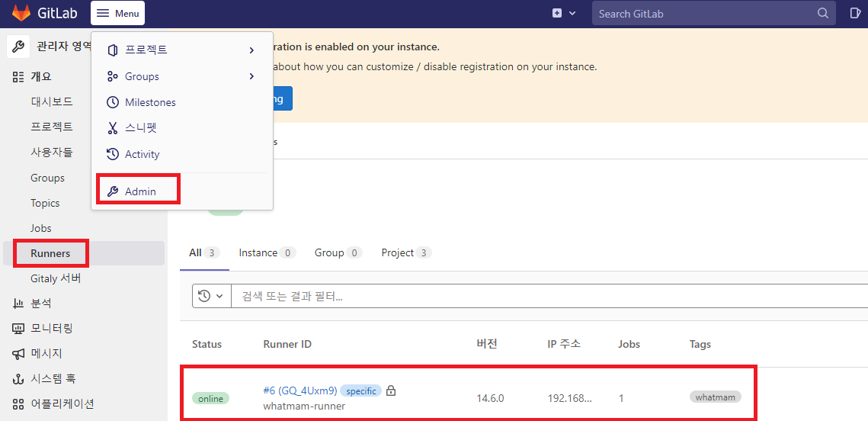Open 스니펫 from the menu
This screenshot has width=868, height=421.
tap(141, 129)
